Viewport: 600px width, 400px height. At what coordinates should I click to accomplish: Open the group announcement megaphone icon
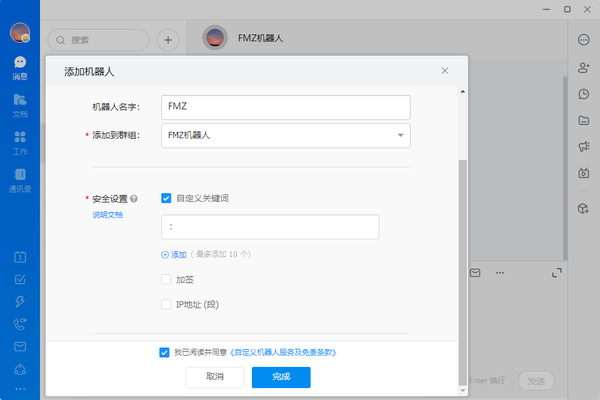click(x=583, y=146)
